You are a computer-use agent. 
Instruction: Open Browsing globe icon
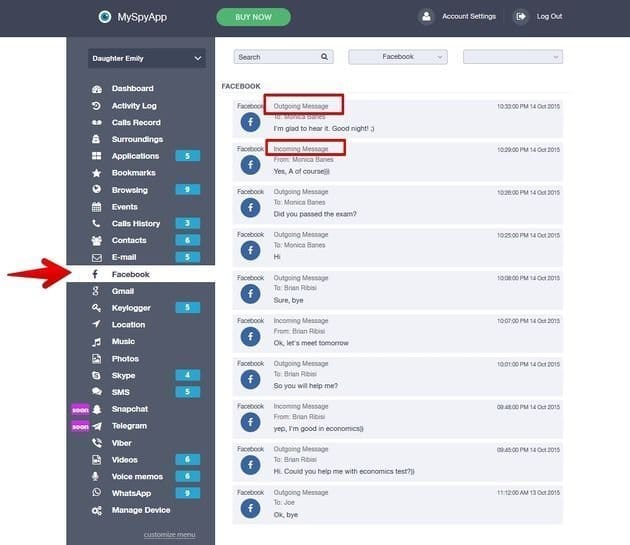click(96, 189)
